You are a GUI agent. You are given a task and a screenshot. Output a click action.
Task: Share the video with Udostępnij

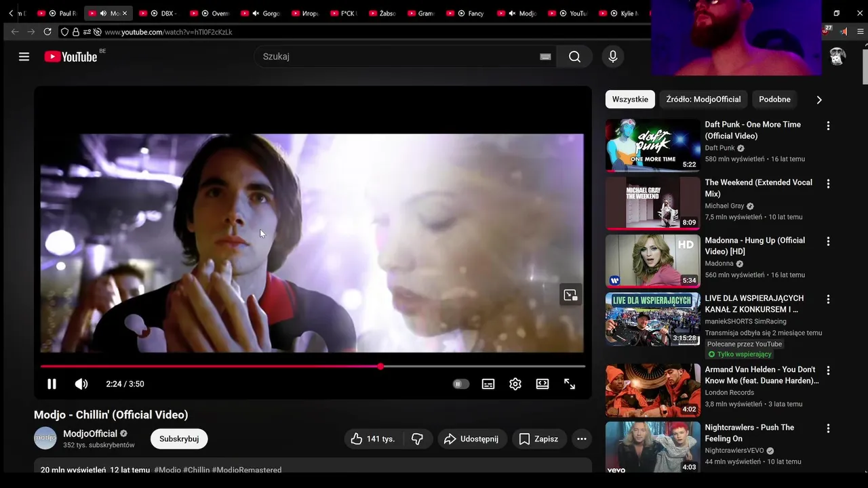[x=471, y=439]
